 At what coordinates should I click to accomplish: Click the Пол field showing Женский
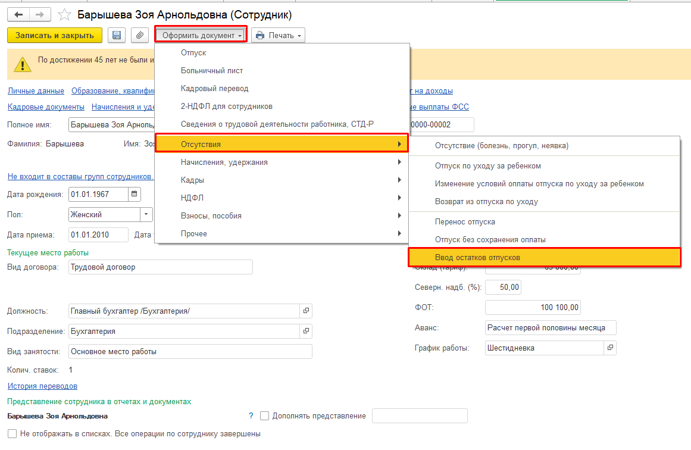(x=104, y=214)
